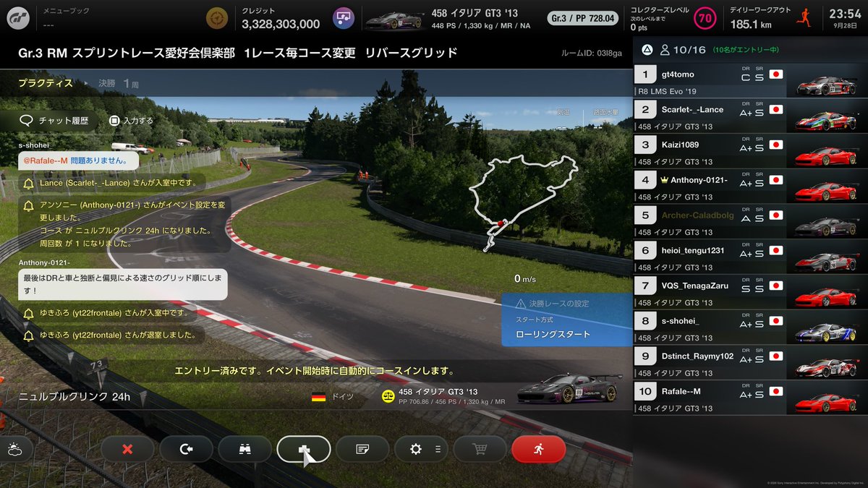Click the purple garage icon
This screenshot has width=868, height=488.
pyautogui.click(x=343, y=17)
